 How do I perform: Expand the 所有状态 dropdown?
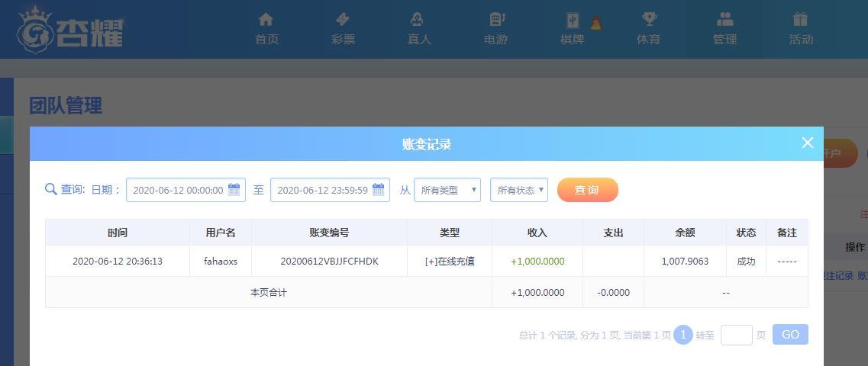pos(519,190)
